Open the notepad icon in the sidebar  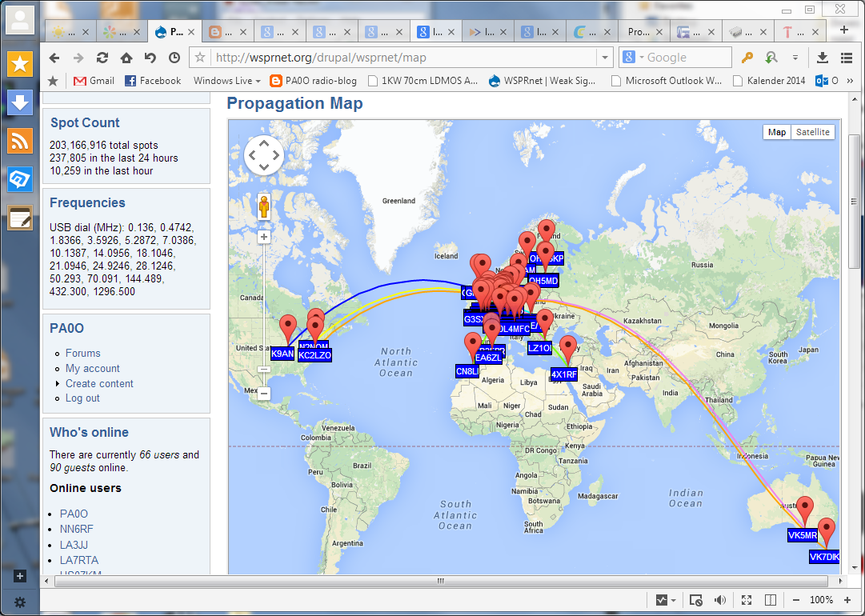[x=20, y=218]
